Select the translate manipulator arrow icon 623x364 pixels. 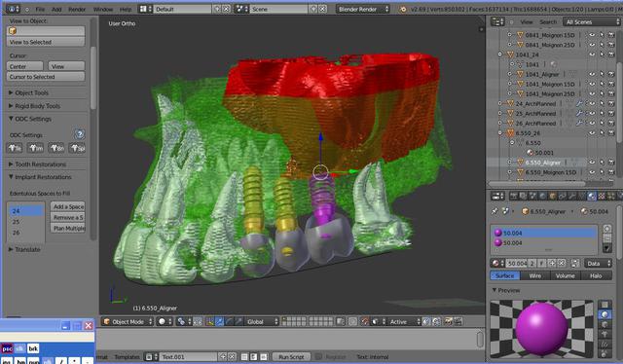pyautogui.click(x=219, y=321)
